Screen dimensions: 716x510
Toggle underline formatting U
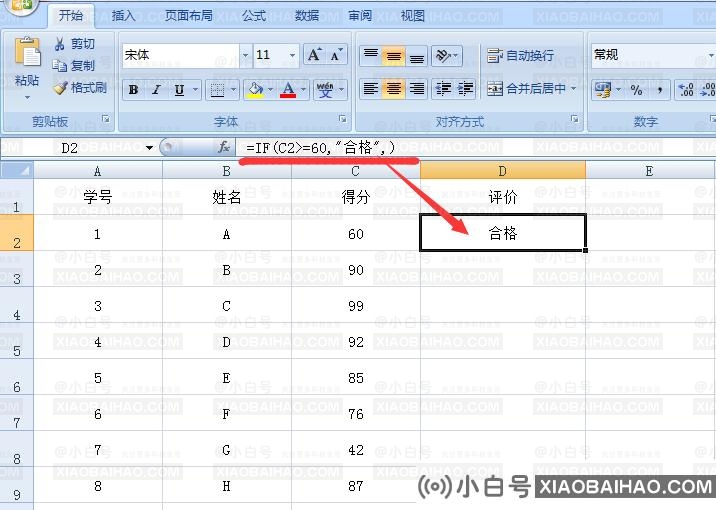[179, 90]
